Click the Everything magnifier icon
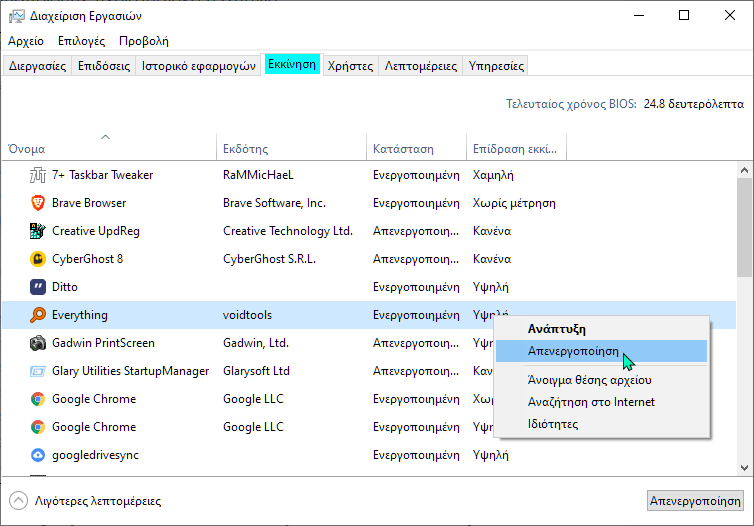The height and width of the screenshot is (526, 754). coord(38,315)
